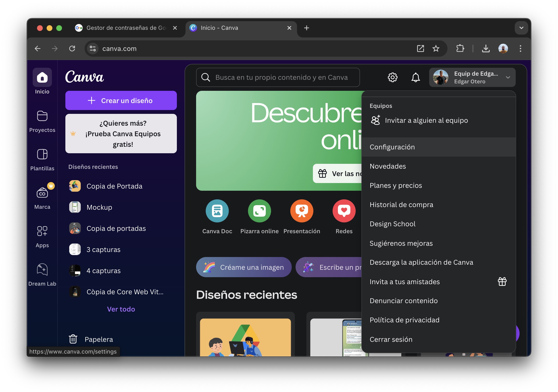558x392 pixels.
Task: Select Novedades menu entry
Action: (x=439, y=166)
